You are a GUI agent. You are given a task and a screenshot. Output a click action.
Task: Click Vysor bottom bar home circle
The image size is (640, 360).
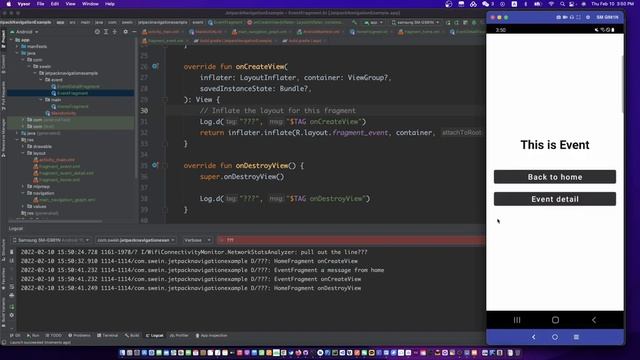(x=555, y=337)
